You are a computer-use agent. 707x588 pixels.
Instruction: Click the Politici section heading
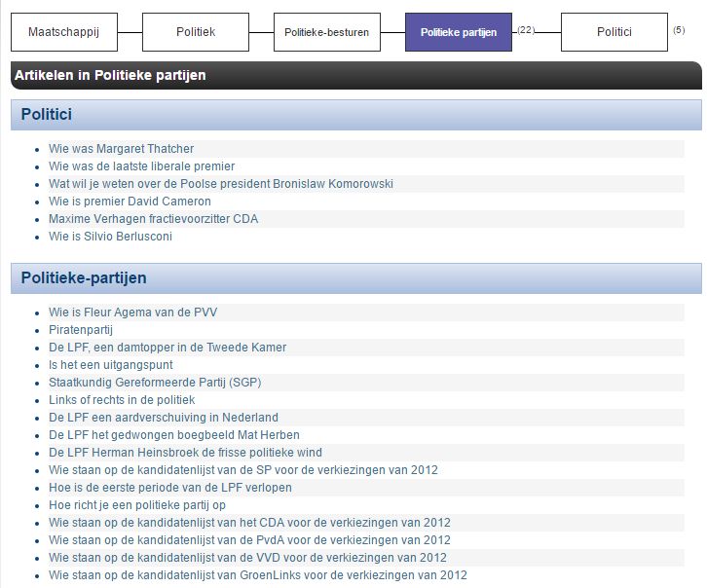[x=47, y=115]
